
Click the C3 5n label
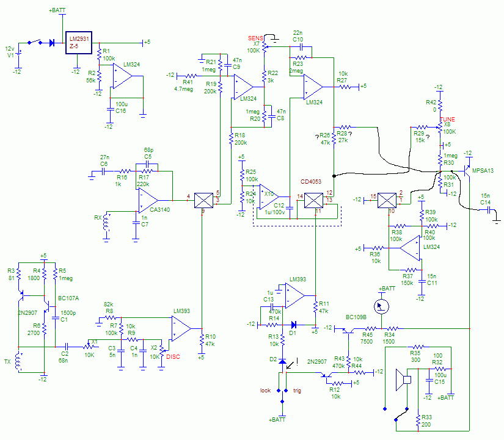112,352
